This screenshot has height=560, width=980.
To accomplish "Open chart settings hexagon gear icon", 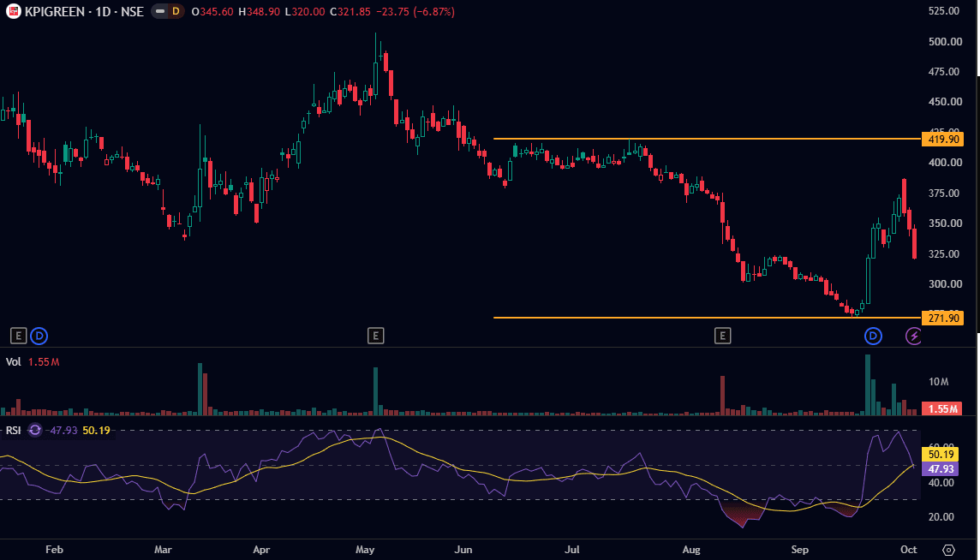I will click(x=949, y=550).
